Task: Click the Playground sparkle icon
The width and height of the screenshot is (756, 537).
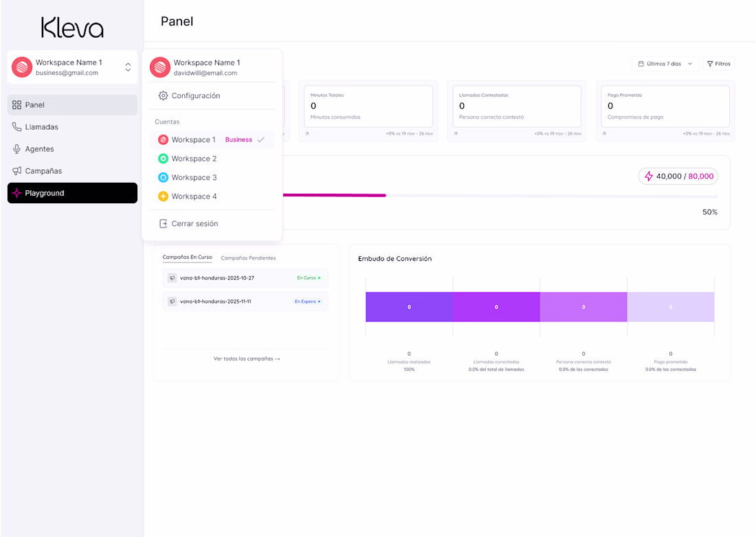Action: click(17, 193)
